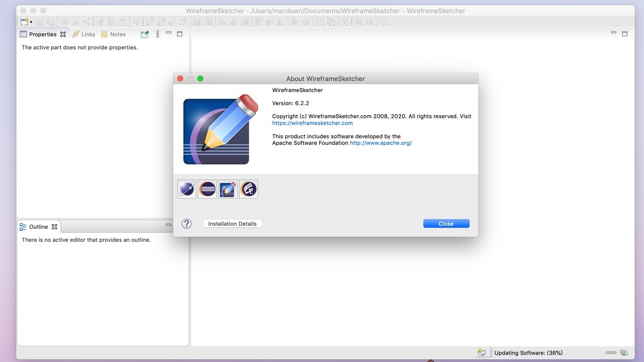Click the presentation screen toolbar icon
This screenshot has height=362, width=644.
384,22
